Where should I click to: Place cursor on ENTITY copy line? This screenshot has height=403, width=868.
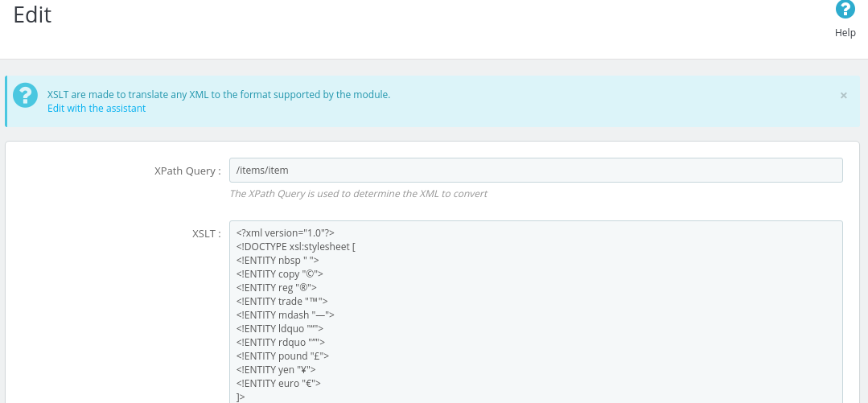pyautogui.click(x=279, y=274)
